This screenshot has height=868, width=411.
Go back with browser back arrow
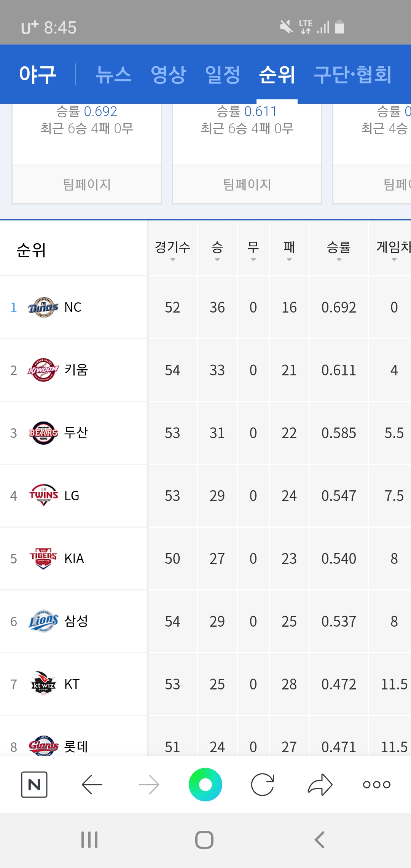92,785
